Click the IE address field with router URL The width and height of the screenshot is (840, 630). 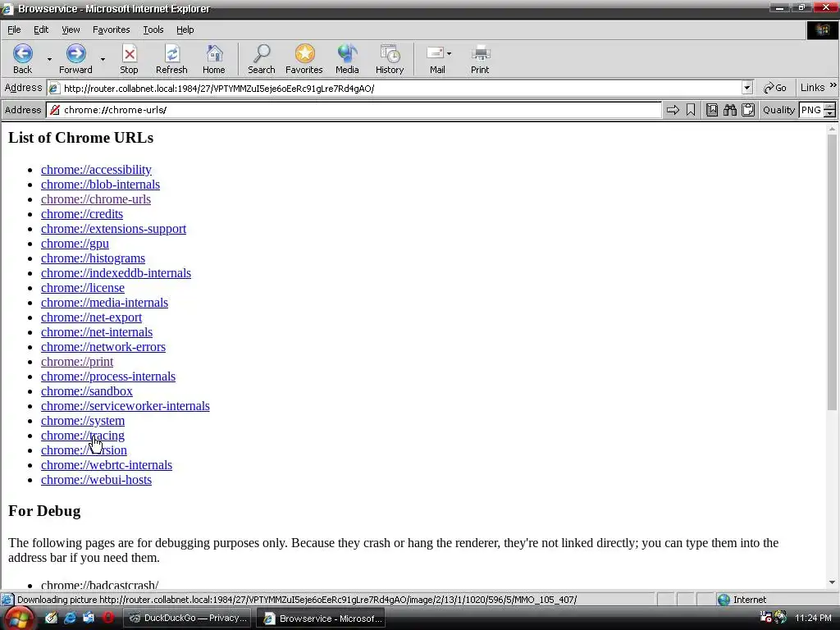point(399,88)
